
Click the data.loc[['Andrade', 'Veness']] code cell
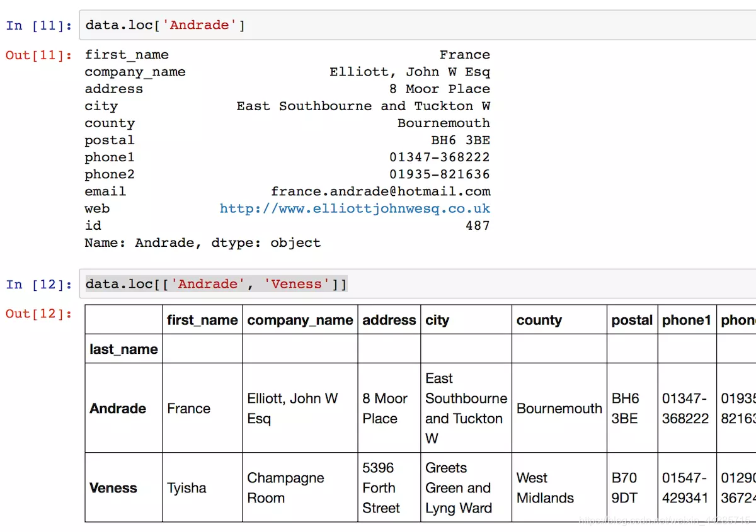coord(417,284)
